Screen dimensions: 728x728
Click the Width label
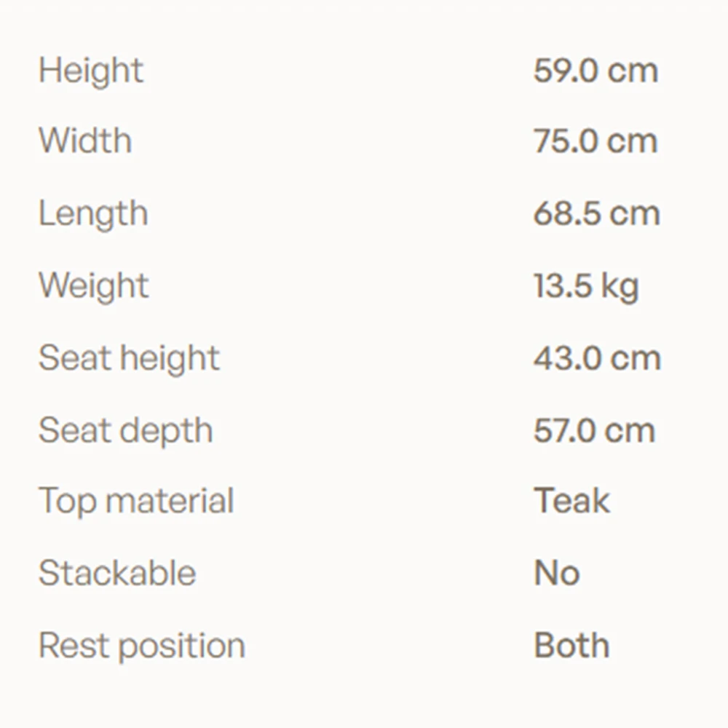tap(85, 141)
